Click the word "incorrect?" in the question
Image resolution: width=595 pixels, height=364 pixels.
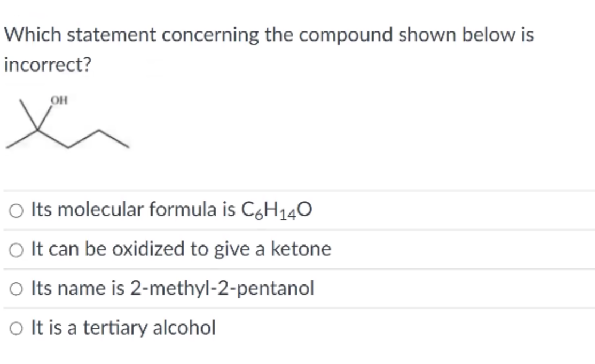[x=48, y=65]
